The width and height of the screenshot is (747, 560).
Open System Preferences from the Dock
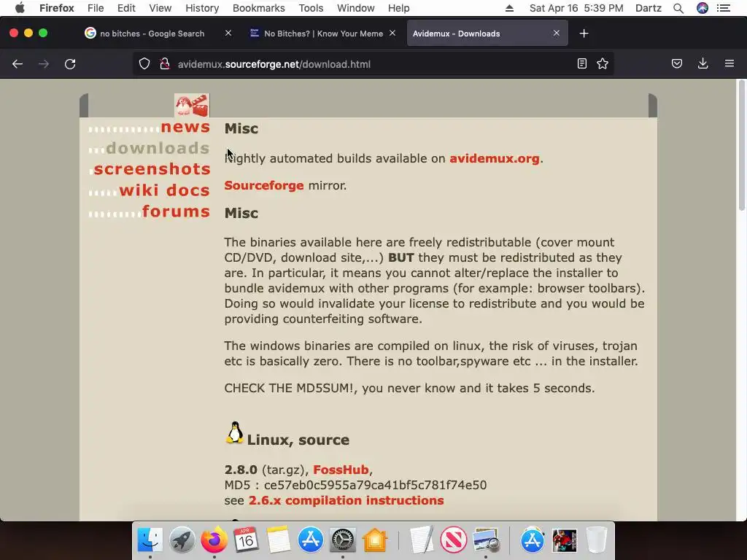click(343, 540)
